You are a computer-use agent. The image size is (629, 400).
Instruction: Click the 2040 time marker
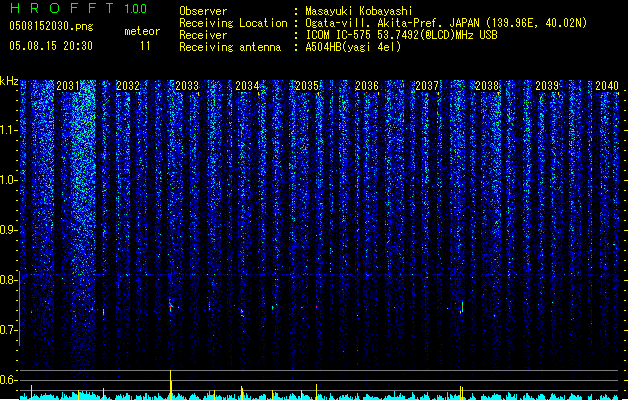click(607, 86)
